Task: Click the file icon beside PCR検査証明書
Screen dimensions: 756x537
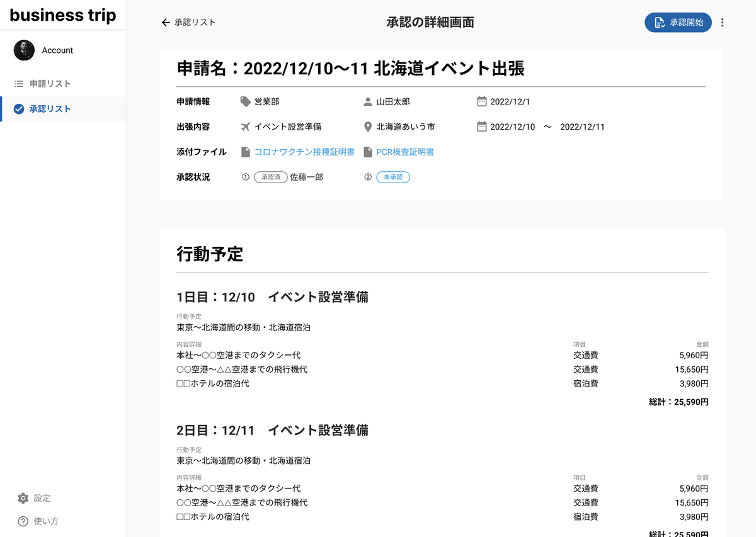Action: pos(368,152)
